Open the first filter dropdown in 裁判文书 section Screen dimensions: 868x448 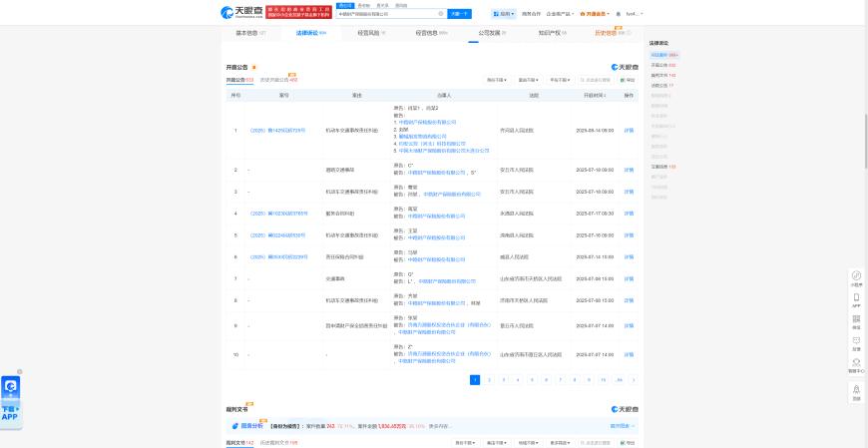click(466, 443)
